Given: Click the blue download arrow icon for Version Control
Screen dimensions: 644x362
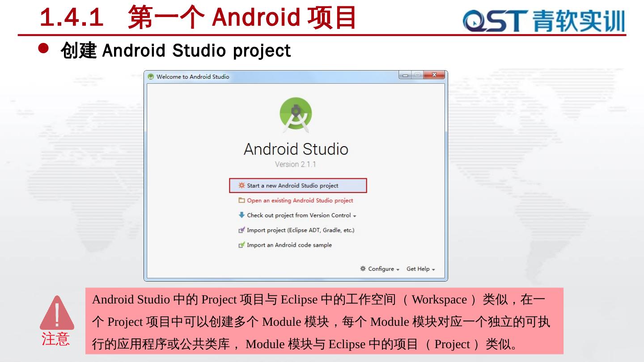Looking at the screenshot, I should click(241, 215).
